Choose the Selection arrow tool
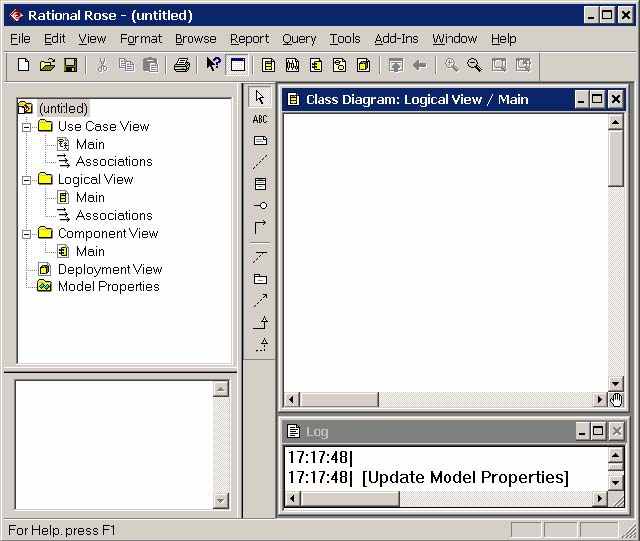This screenshot has height=541, width=640. [x=260, y=97]
